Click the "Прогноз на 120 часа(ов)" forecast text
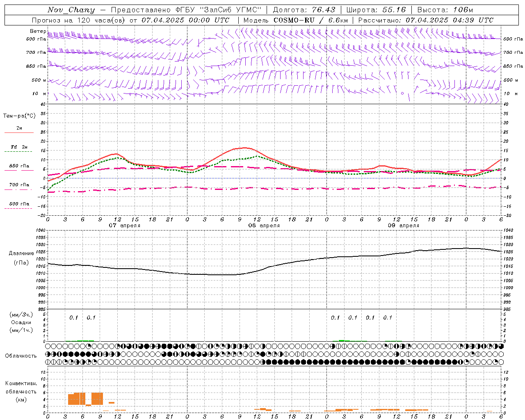 click(78, 20)
